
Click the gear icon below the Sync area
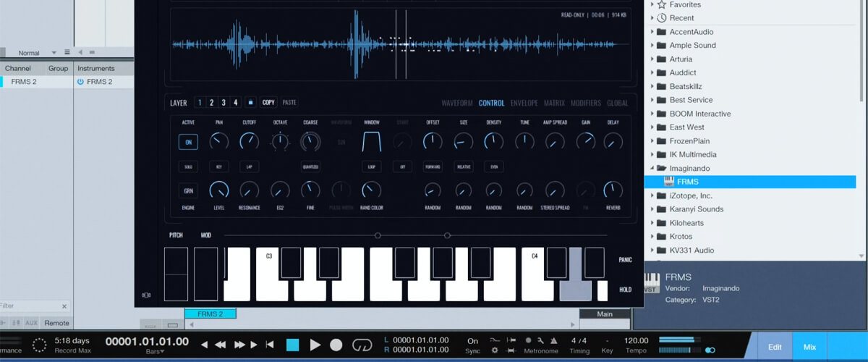[x=495, y=350]
